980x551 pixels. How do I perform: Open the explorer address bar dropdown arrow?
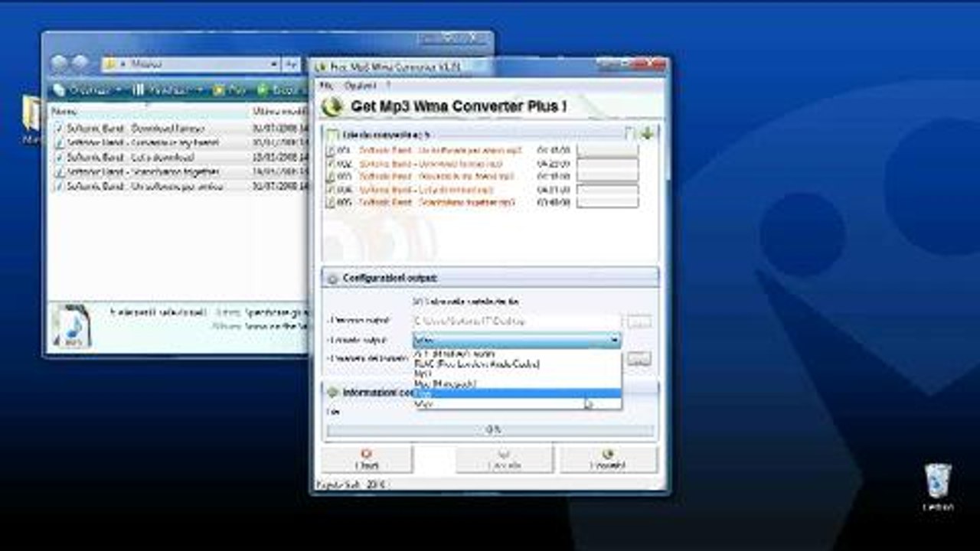274,64
